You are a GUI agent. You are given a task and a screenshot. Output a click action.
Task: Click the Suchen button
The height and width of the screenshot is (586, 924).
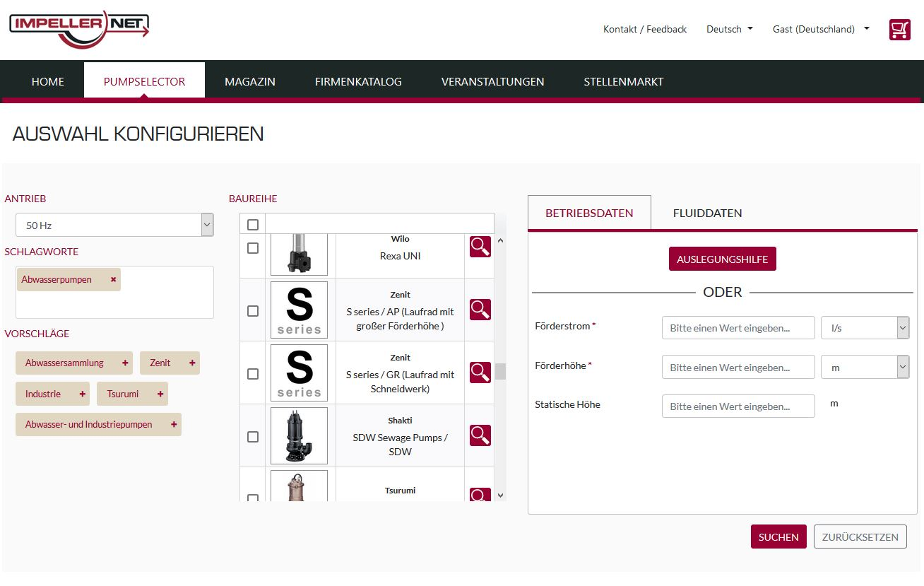pyautogui.click(x=778, y=537)
